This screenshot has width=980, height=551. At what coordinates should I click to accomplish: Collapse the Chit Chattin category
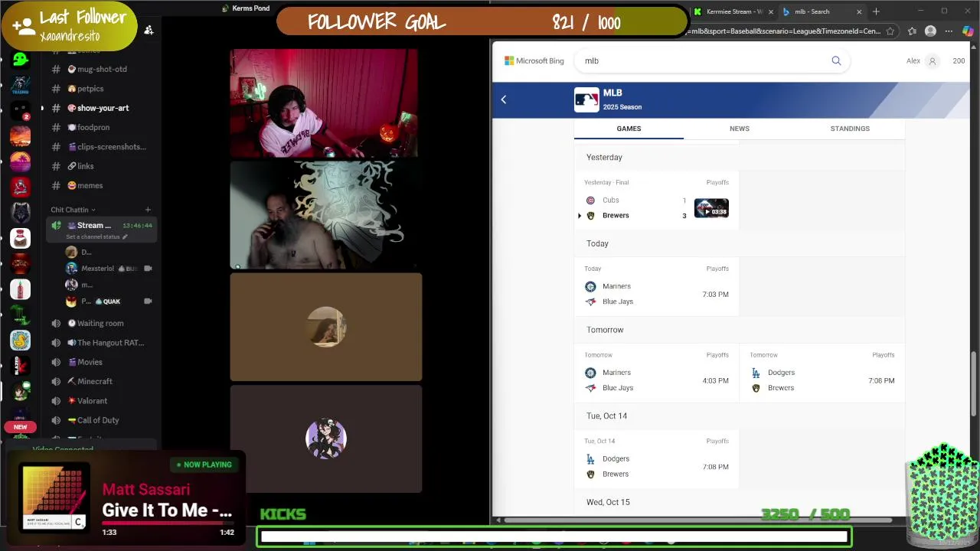73,210
